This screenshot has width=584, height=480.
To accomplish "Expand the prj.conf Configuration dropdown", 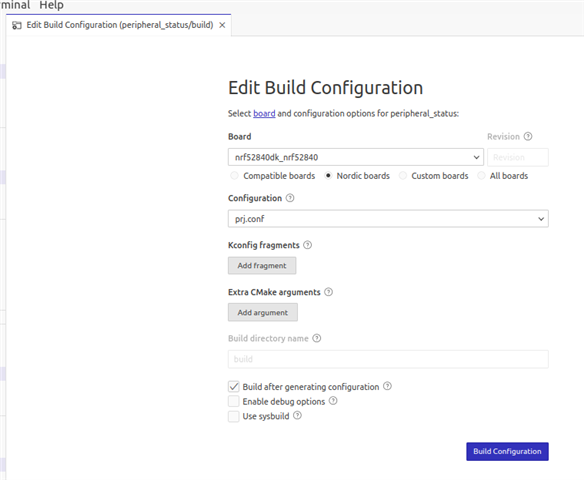I will tap(388, 219).
